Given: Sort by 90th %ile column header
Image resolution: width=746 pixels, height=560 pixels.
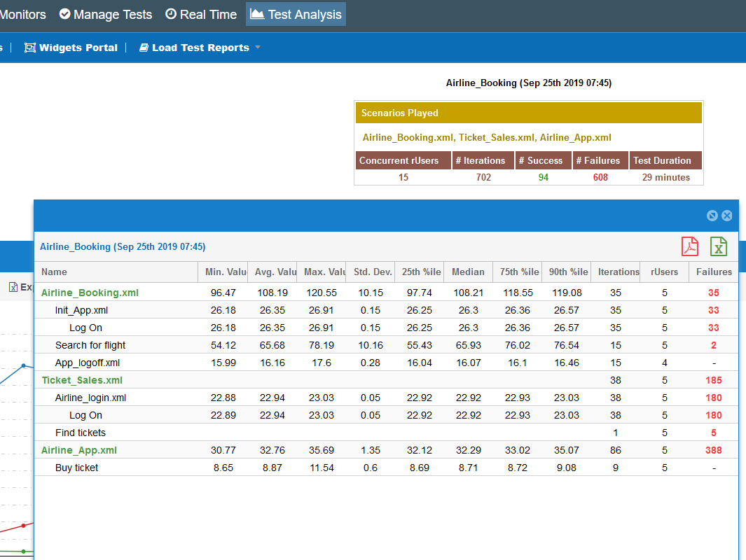Looking at the screenshot, I should pos(567,272).
